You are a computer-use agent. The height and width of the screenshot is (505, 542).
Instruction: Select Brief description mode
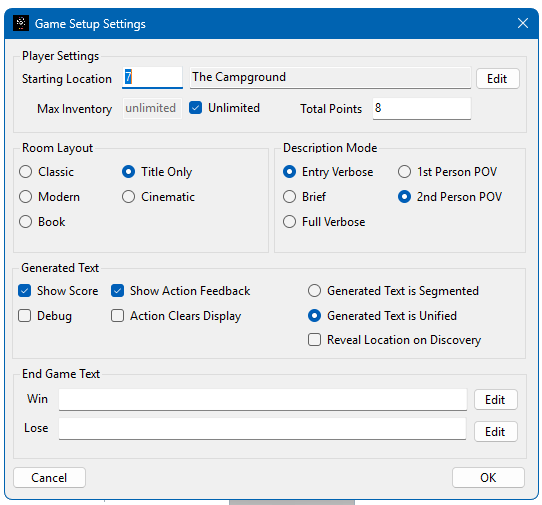(289, 197)
